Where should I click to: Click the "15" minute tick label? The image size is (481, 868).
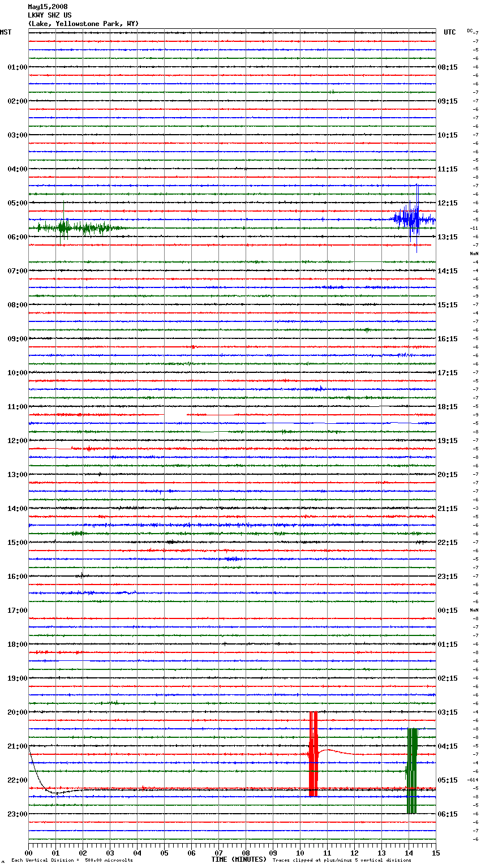click(436, 853)
